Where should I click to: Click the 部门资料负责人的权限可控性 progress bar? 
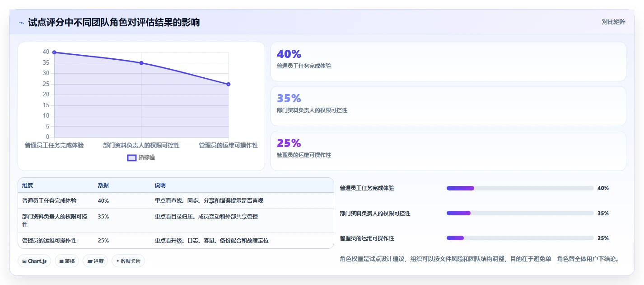click(x=520, y=213)
